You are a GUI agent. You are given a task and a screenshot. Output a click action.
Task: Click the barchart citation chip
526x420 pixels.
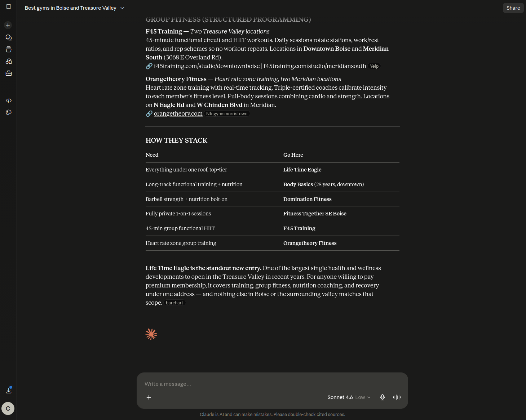click(174, 303)
